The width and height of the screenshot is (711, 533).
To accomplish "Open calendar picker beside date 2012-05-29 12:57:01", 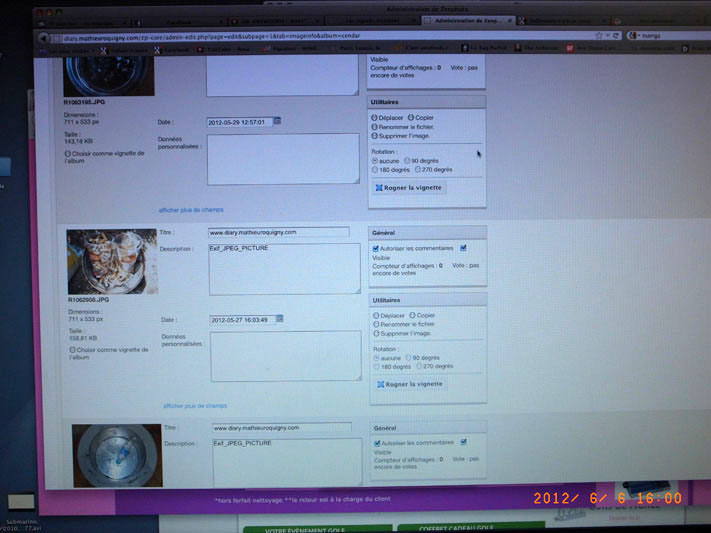I will coord(277,121).
